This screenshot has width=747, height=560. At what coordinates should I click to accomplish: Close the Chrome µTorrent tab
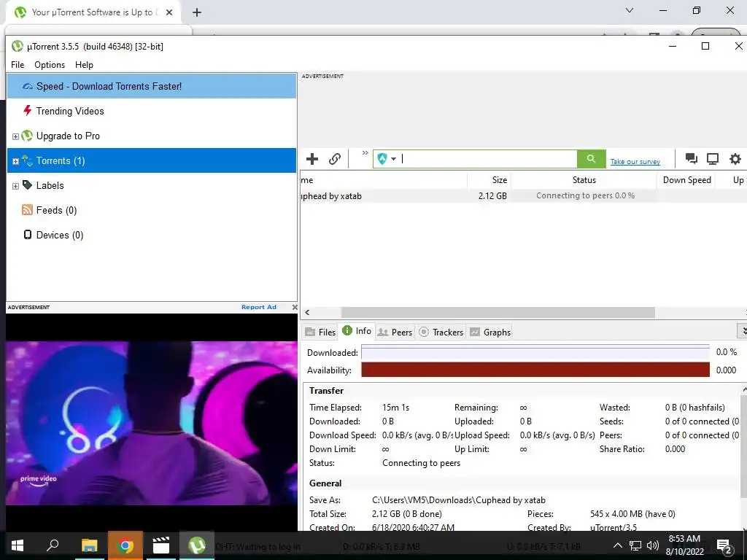click(x=169, y=12)
